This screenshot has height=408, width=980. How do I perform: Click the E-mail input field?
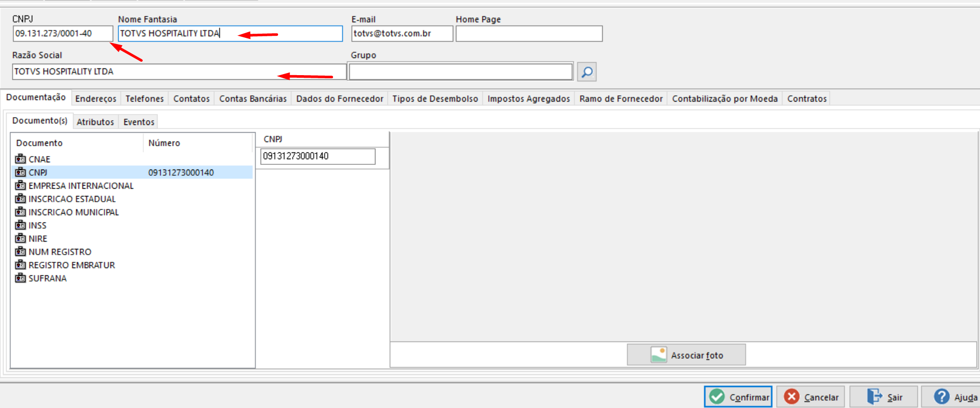tap(402, 34)
